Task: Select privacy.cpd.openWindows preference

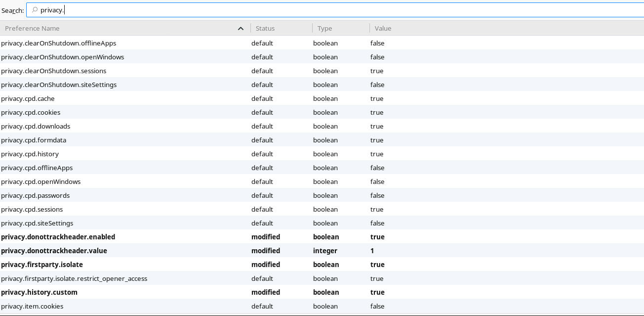Action: [40, 181]
